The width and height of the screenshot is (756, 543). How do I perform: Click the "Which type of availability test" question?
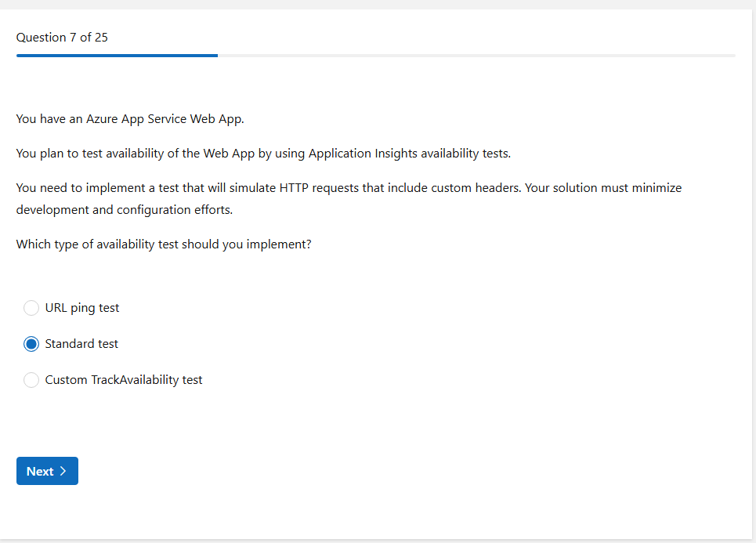point(164,244)
